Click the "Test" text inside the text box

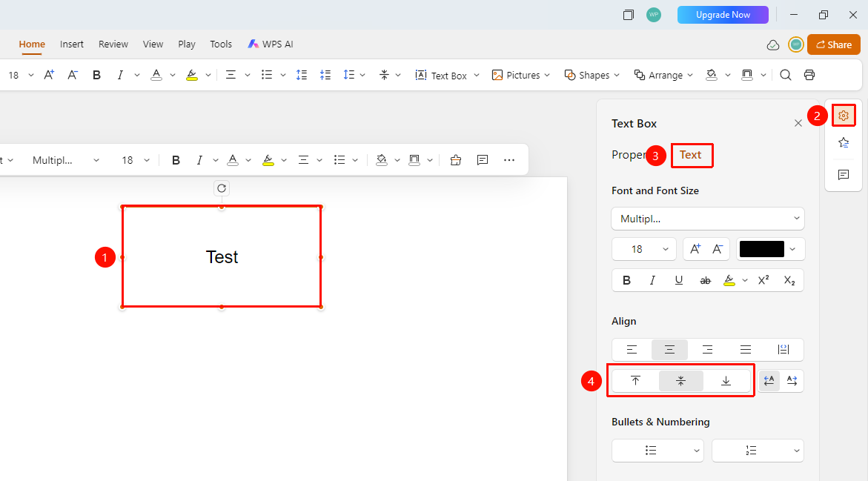pos(222,257)
